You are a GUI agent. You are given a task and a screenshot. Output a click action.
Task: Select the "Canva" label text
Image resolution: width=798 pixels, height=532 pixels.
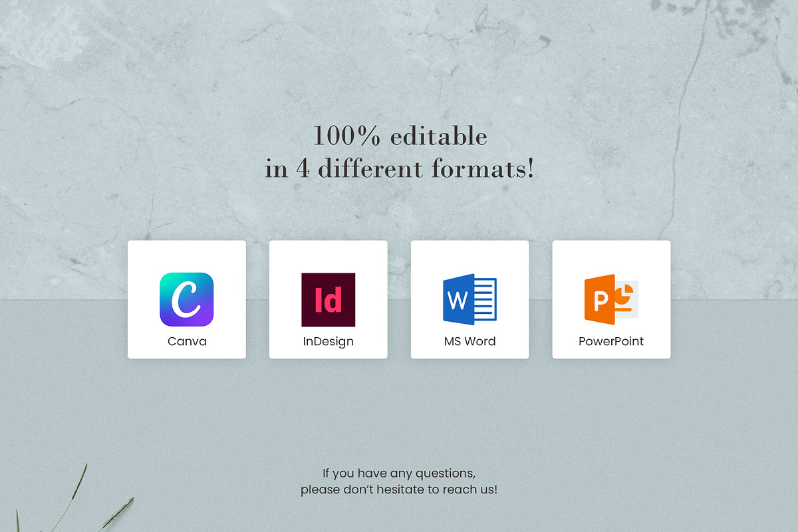coord(187,342)
